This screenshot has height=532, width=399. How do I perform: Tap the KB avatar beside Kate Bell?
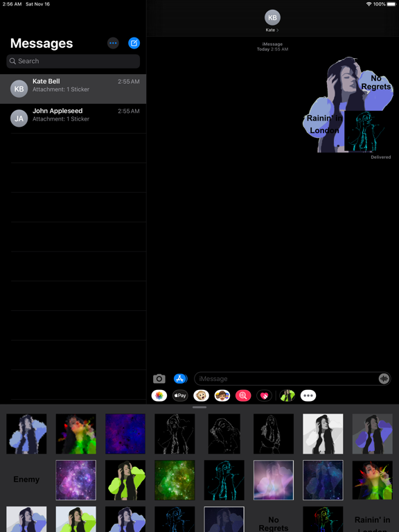coord(19,89)
